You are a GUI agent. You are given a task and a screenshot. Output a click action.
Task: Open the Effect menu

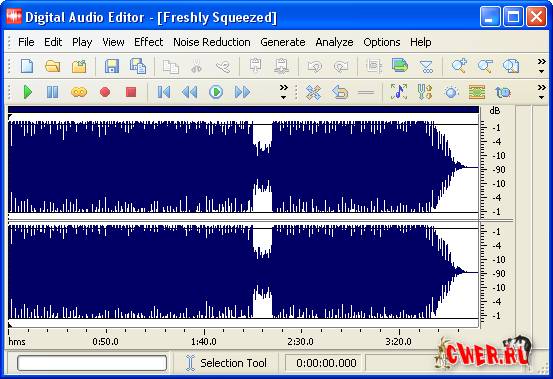(x=148, y=42)
